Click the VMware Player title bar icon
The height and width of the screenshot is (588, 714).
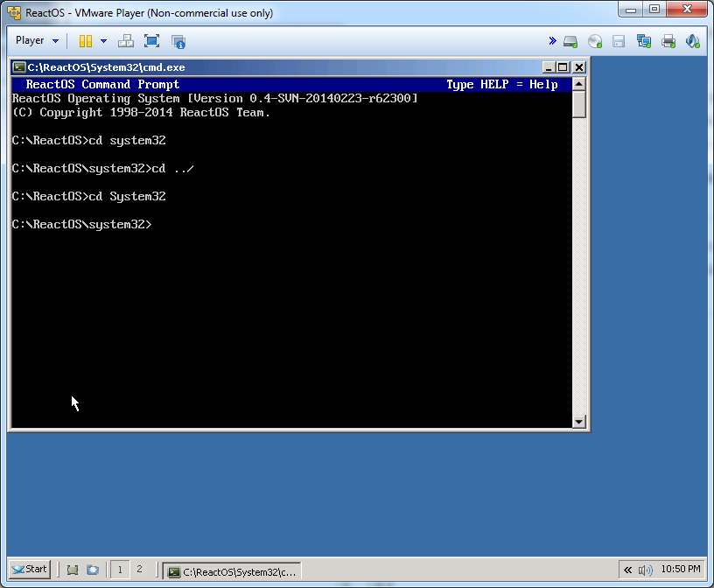(x=14, y=13)
